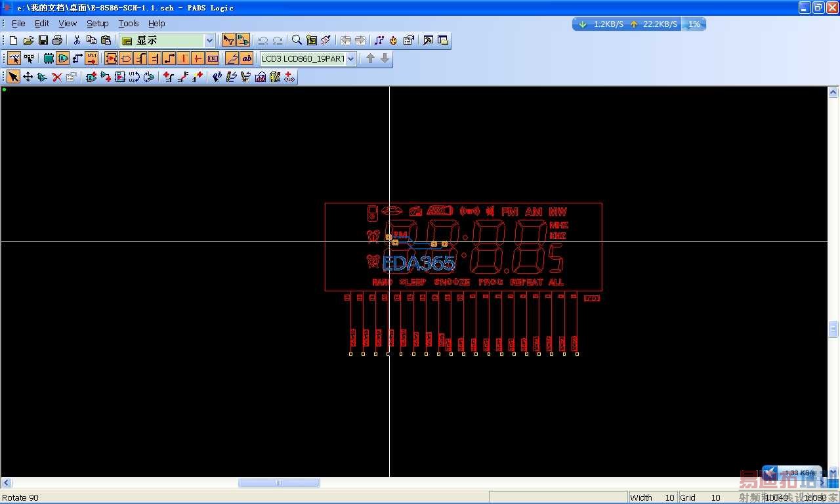Click the flame icon in the top toolbar
The width and height of the screenshot is (840, 504).
pyautogui.click(x=394, y=40)
